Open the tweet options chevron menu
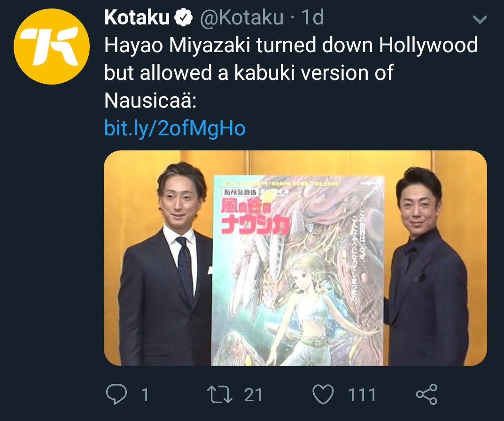Image resolution: width=504 pixels, height=421 pixels. pos(480,20)
